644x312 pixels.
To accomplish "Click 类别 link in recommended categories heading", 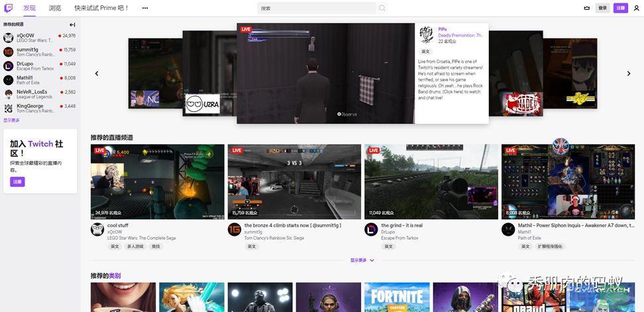I will 115,276.
